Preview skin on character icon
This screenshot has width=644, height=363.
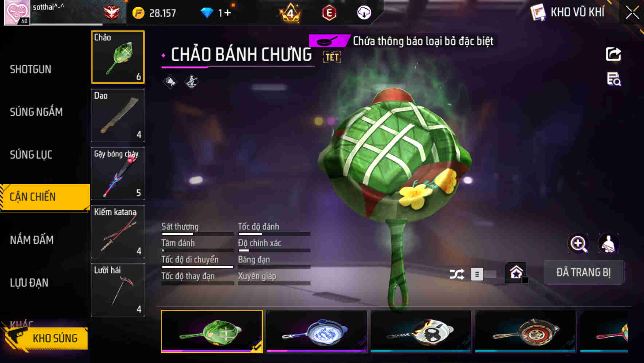tap(608, 243)
